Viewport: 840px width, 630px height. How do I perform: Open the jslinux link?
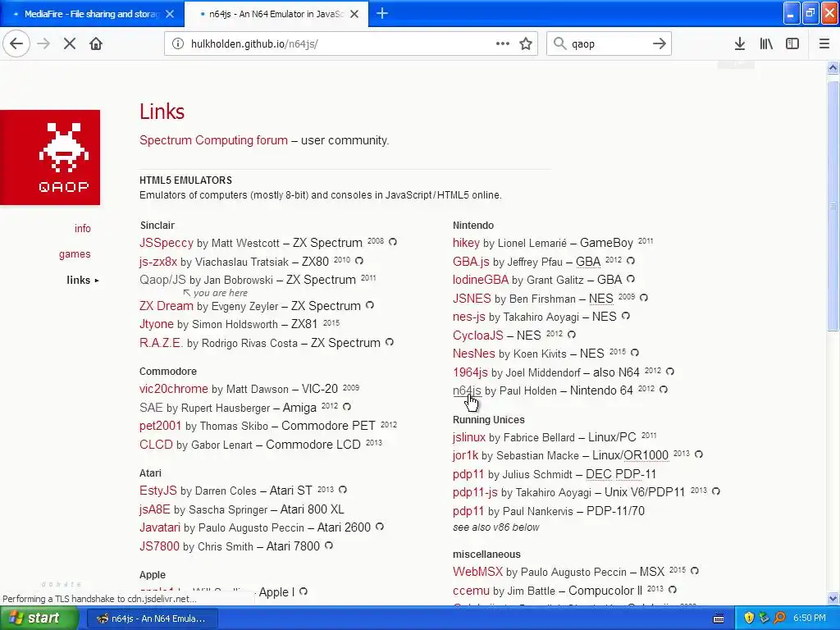(468, 437)
